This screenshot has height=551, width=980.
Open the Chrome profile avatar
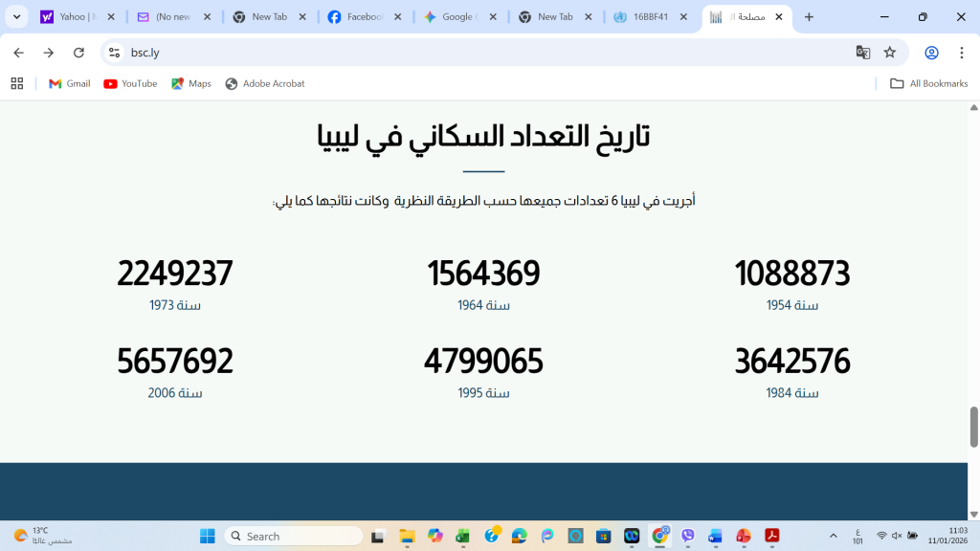tap(931, 53)
